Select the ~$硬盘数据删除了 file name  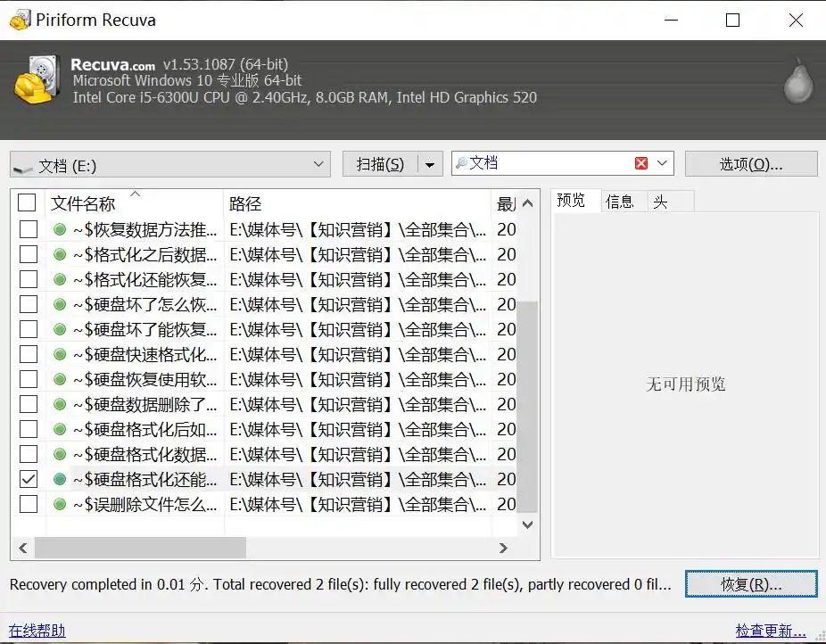tap(145, 404)
